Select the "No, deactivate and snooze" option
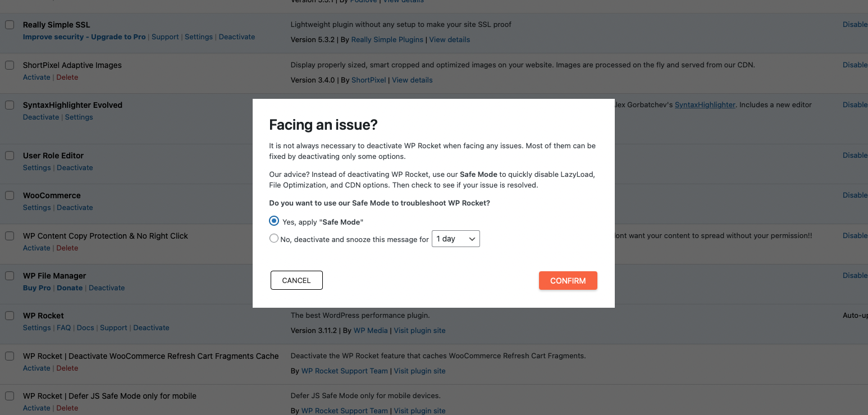Screen dimensions: 868x415 (x=274, y=238)
